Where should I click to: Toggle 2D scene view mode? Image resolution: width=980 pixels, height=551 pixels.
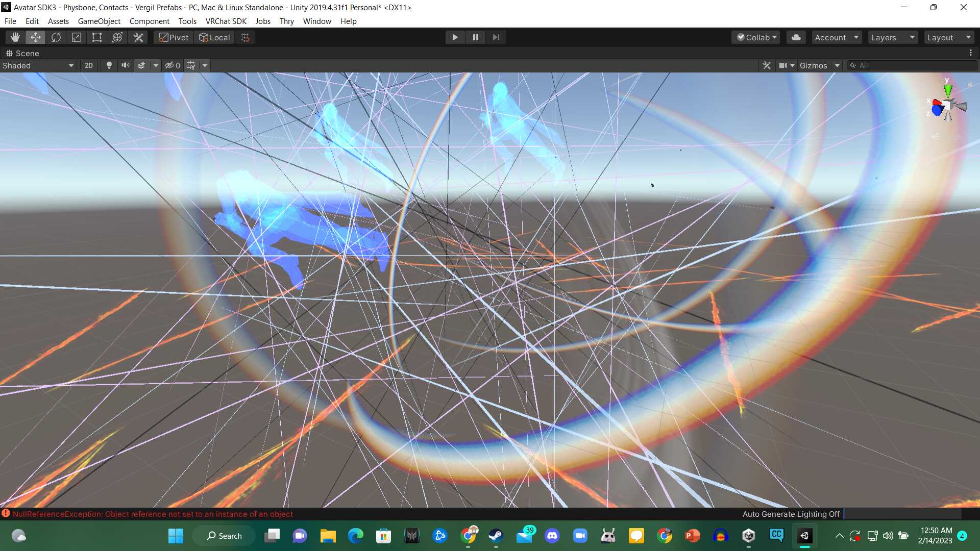89,65
